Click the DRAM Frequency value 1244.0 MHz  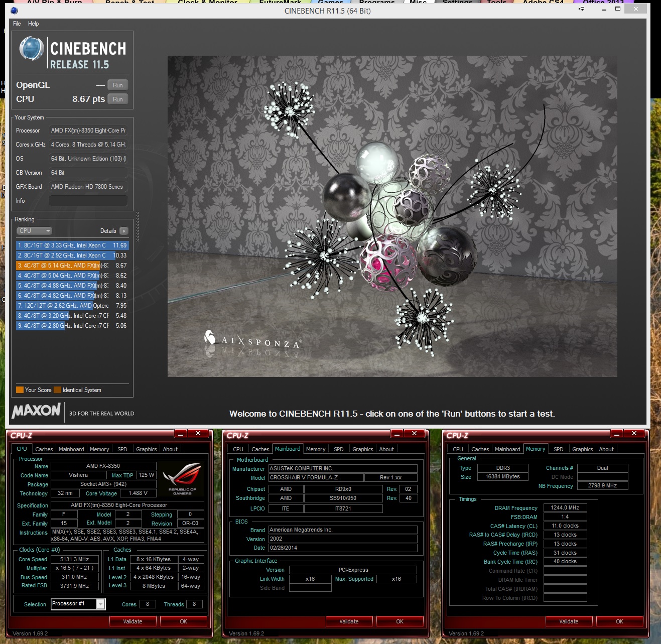coord(565,508)
